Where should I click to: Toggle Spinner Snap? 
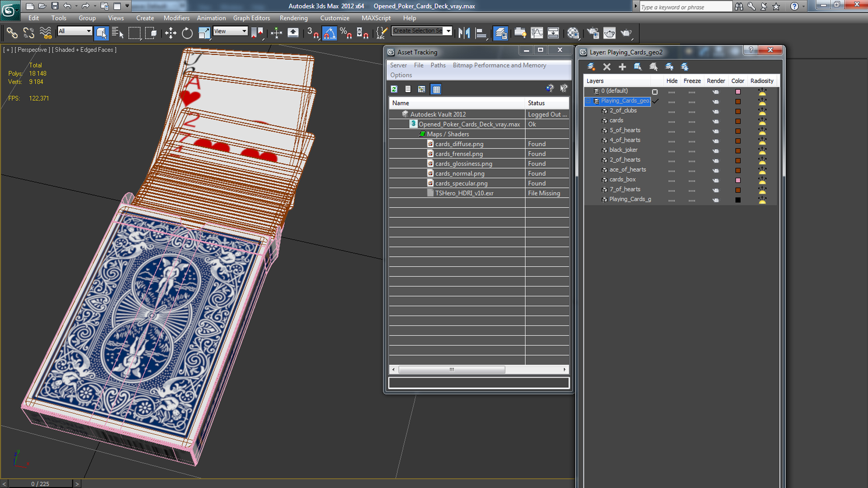click(x=363, y=33)
